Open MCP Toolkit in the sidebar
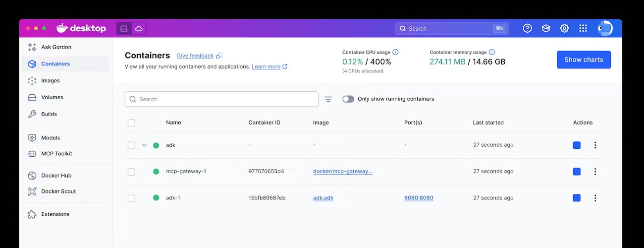The width and height of the screenshot is (644, 248). point(56,154)
